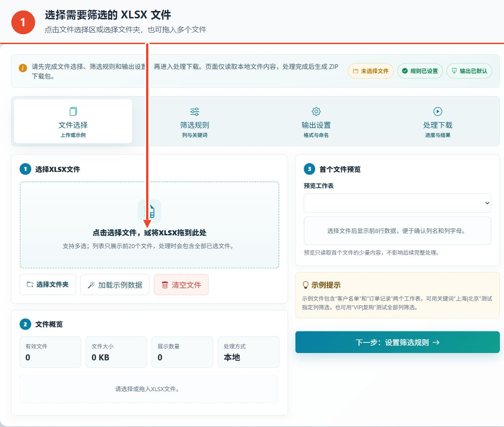Screen dimensions: 504x427
Task: Click the play circle icon above 处理下载
Action: click(438, 111)
